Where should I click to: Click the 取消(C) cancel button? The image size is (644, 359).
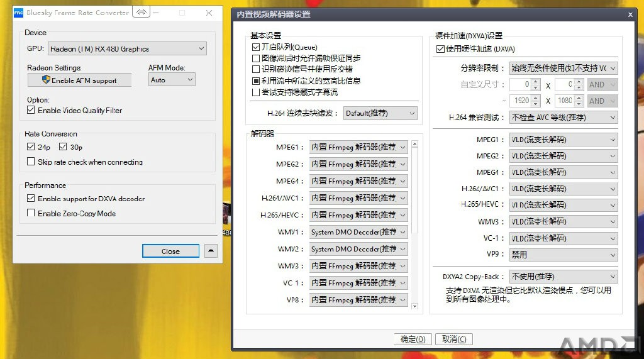click(454, 340)
